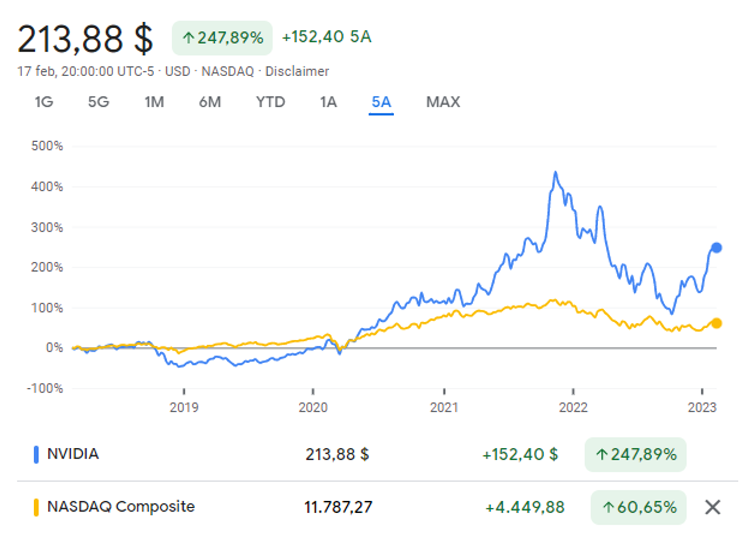Open the MAX range tab
The width and height of the screenshot is (756, 533).
click(443, 102)
